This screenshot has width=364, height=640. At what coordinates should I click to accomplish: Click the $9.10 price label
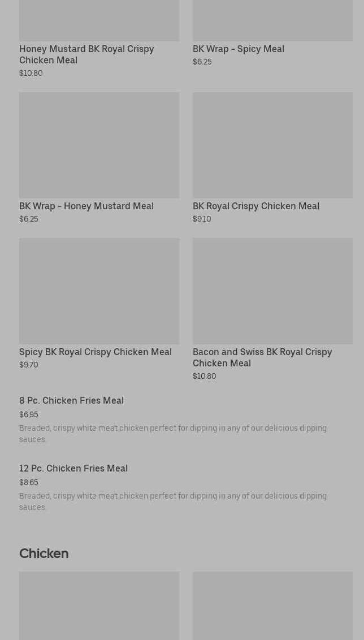tap(202, 219)
